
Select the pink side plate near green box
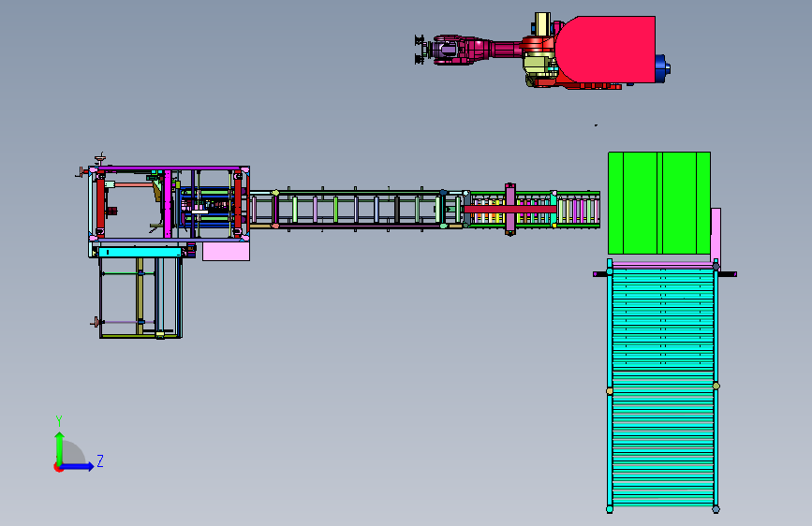tap(716, 236)
